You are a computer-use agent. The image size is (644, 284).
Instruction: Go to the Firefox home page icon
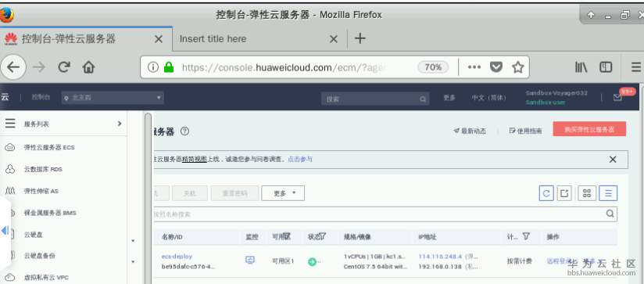[88, 67]
